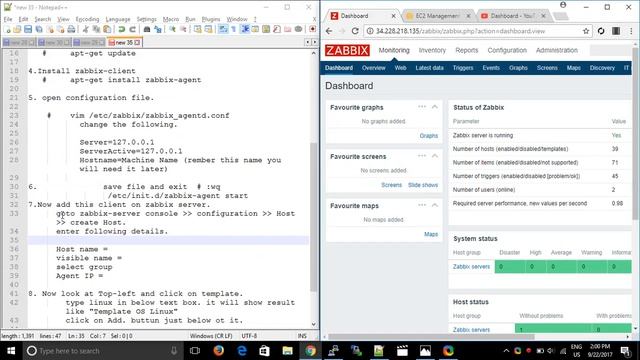Click Print icon in Notepad++ toolbar
Screen dimensions: 640x360
click(x=71, y=29)
